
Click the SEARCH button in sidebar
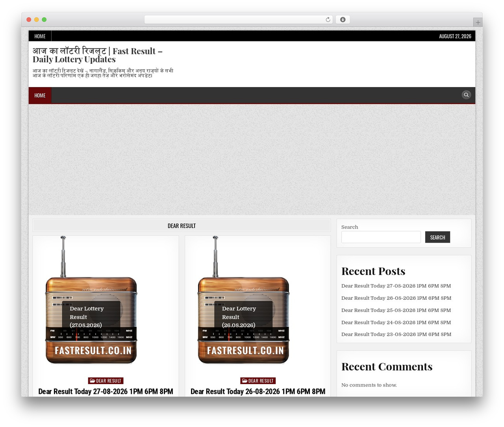click(x=437, y=237)
